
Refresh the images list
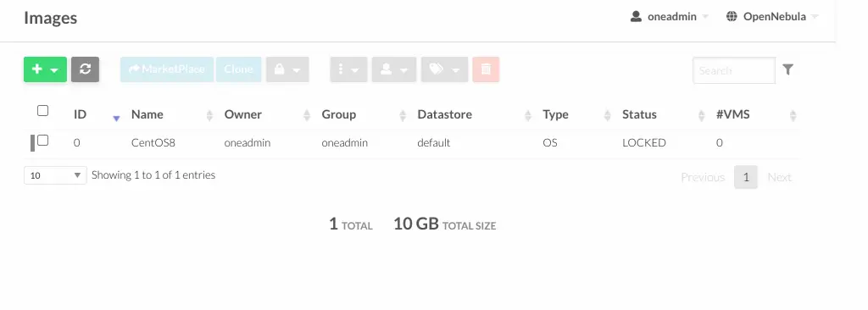click(x=86, y=69)
